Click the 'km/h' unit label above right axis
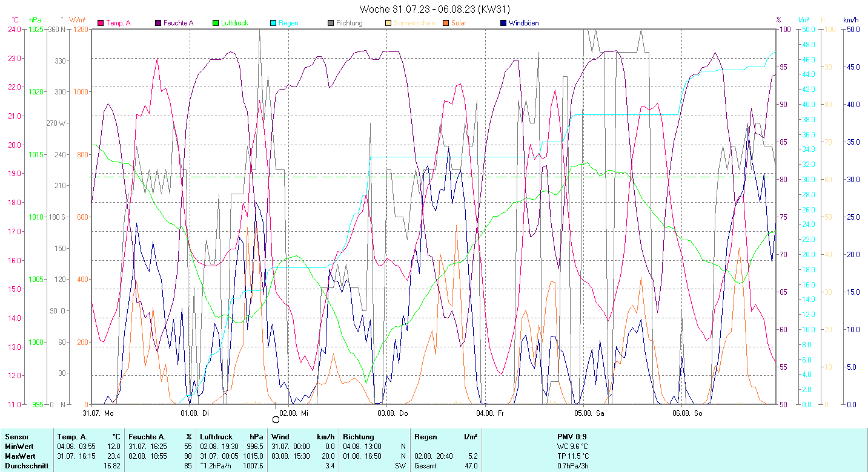 point(851,20)
